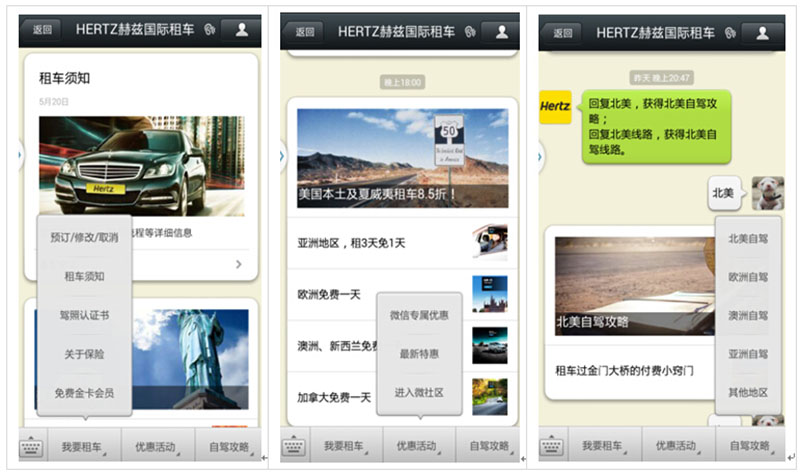Tap the 北美 sent message bubble
800x474 pixels.
[x=725, y=193]
